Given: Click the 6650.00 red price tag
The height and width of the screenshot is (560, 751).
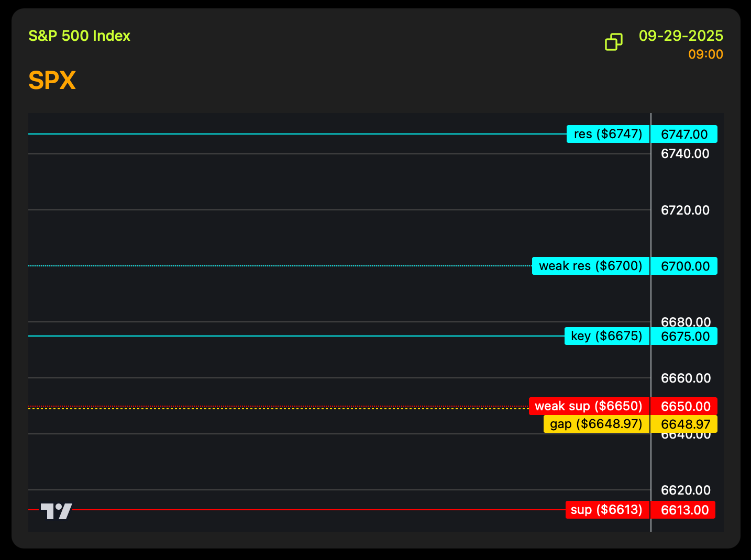Looking at the screenshot, I should pos(684,407).
